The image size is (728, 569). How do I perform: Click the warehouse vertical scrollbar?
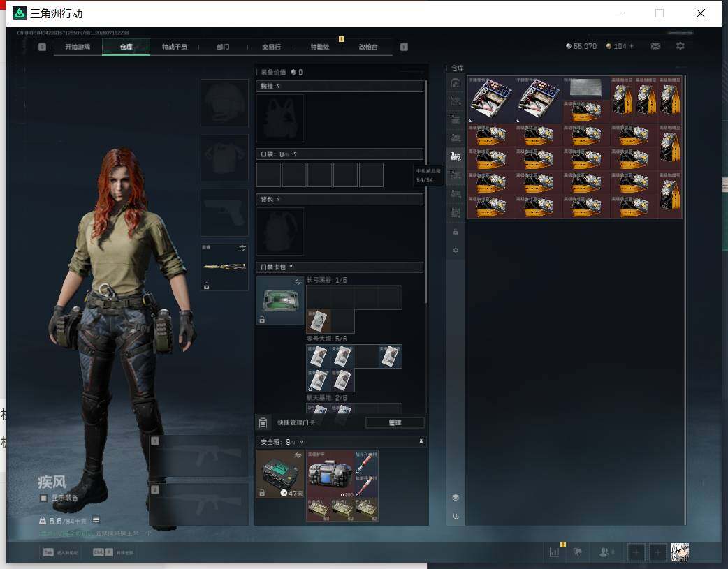pos(685,300)
